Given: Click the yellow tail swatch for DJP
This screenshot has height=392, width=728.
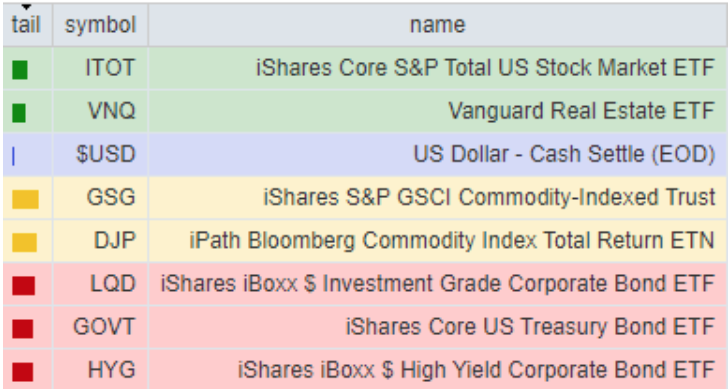Looking at the screenshot, I should pos(24,242).
